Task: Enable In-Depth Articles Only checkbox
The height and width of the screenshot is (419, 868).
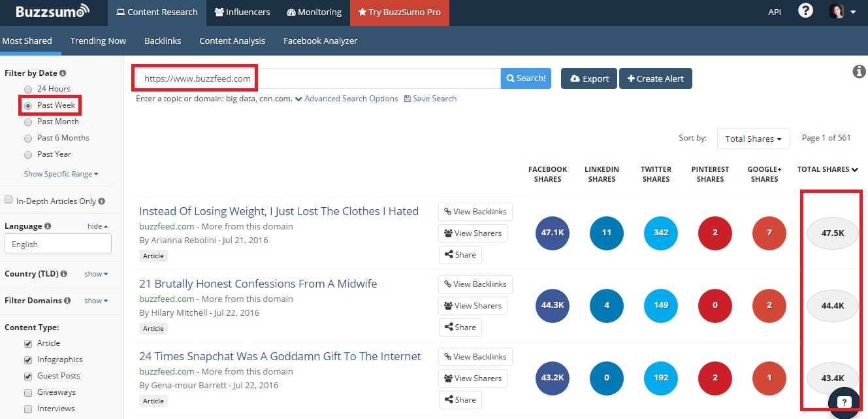Action: click(8, 201)
